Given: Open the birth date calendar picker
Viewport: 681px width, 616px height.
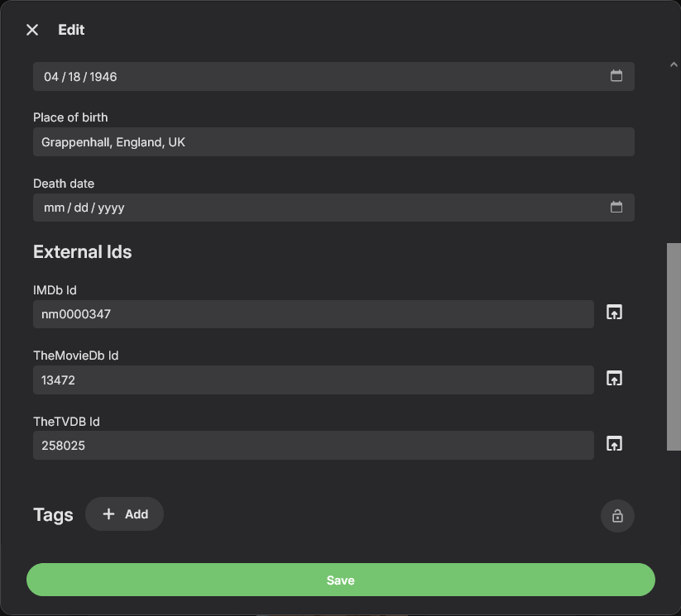Looking at the screenshot, I should (616, 76).
